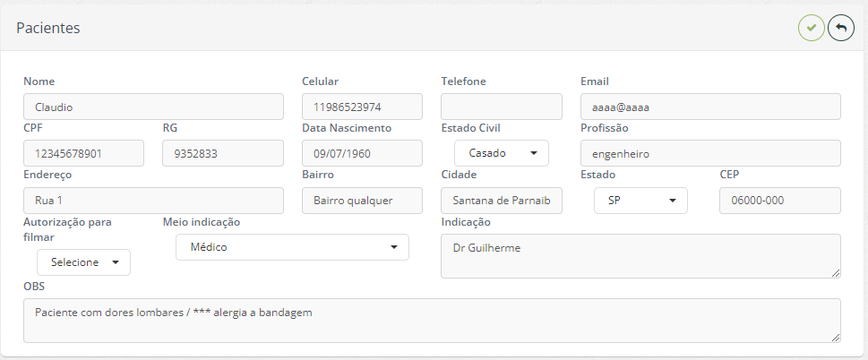The height and width of the screenshot is (360, 868).
Task: Click the empty Telefone field
Action: [502, 107]
